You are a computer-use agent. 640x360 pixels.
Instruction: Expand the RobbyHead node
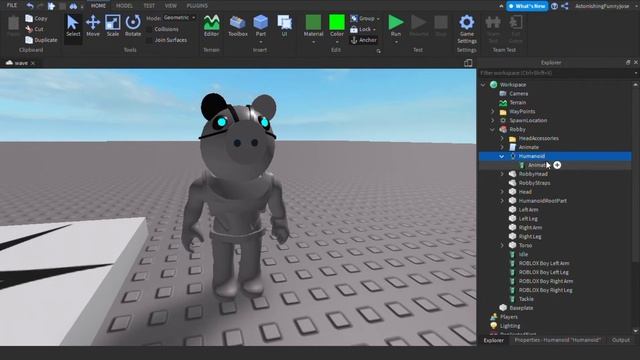502,174
